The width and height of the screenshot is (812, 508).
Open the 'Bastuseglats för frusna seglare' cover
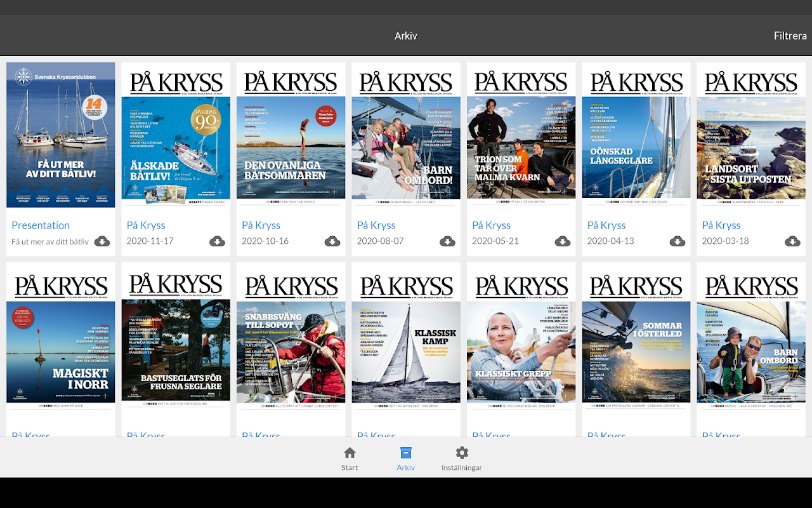[x=176, y=337]
